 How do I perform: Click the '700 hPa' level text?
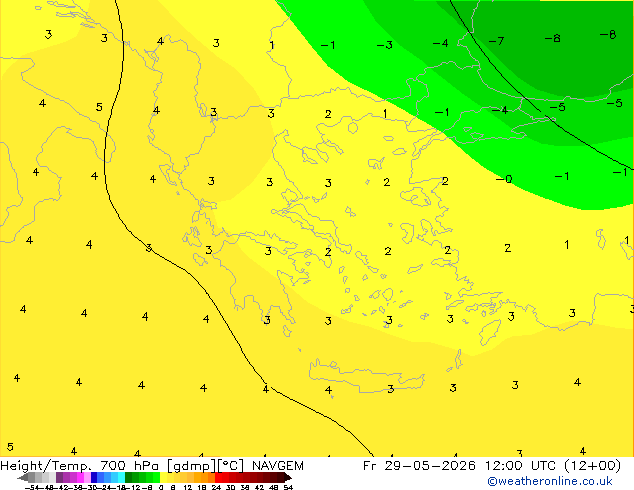tap(129, 466)
